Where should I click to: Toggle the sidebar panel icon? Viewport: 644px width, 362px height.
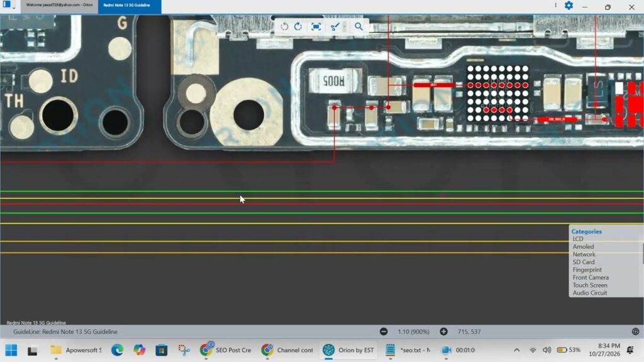(x=6, y=4)
